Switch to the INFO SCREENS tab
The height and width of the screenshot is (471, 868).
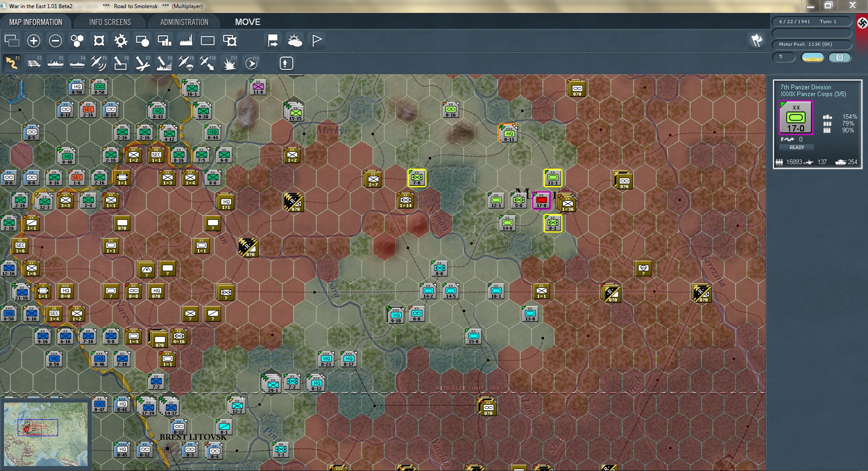[x=110, y=22]
